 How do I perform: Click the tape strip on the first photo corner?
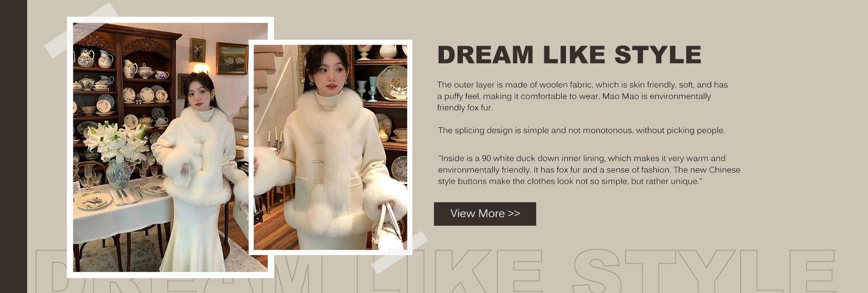[x=81, y=30]
